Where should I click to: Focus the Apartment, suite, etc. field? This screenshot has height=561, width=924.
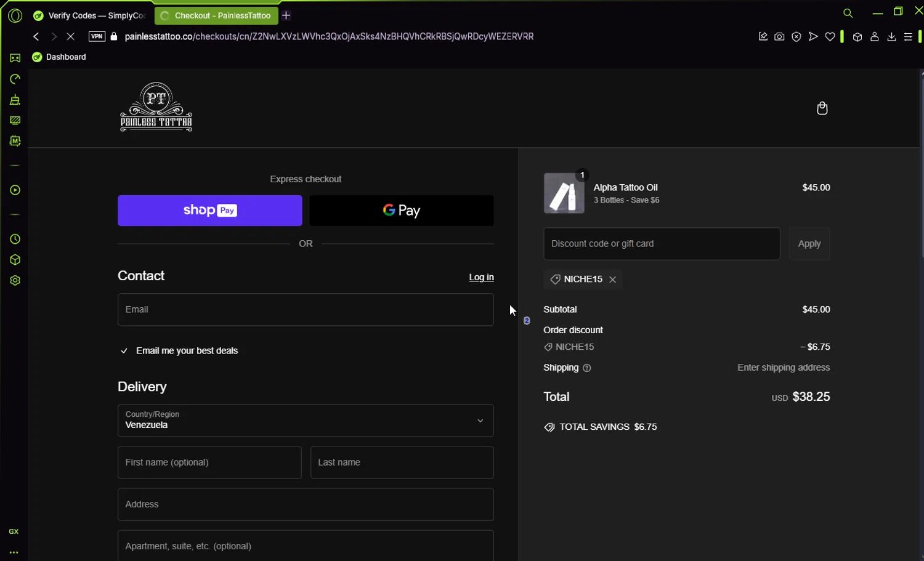coord(306,546)
